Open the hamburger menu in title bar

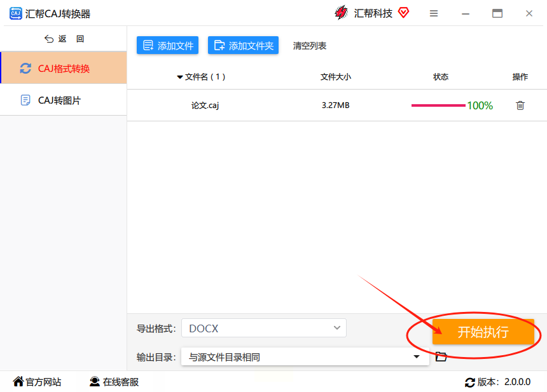tap(434, 13)
